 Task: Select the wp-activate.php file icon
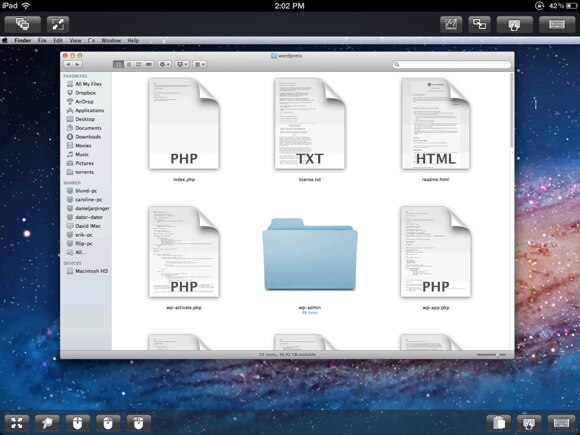184,252
